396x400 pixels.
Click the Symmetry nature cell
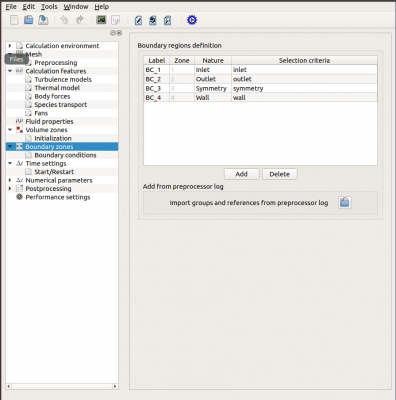tap(213, 88)
